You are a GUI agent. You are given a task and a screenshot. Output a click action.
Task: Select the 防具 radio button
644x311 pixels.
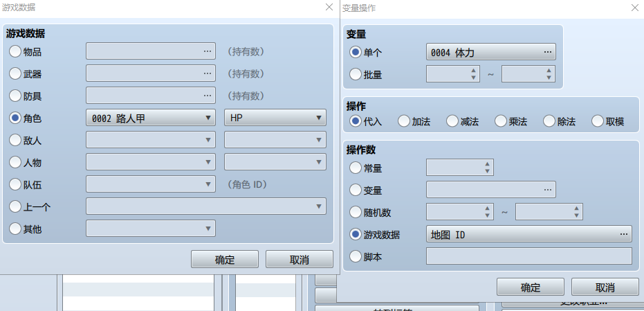coord(15,96)
